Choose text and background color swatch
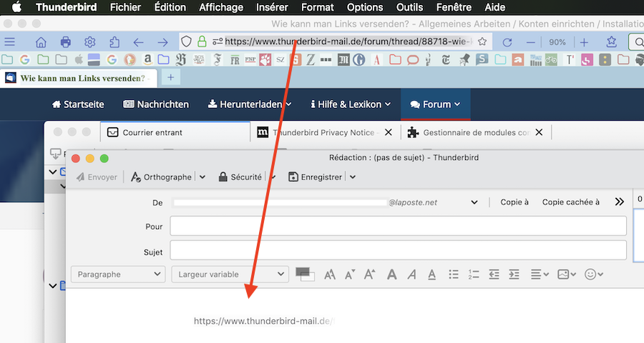Viewport: 644px width, 343px height. [305, 274]
